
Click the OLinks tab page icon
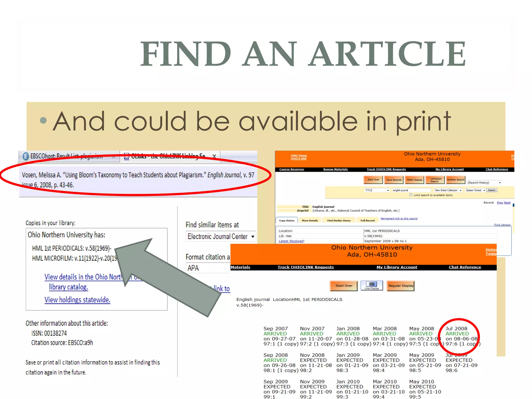coord(127,156)
